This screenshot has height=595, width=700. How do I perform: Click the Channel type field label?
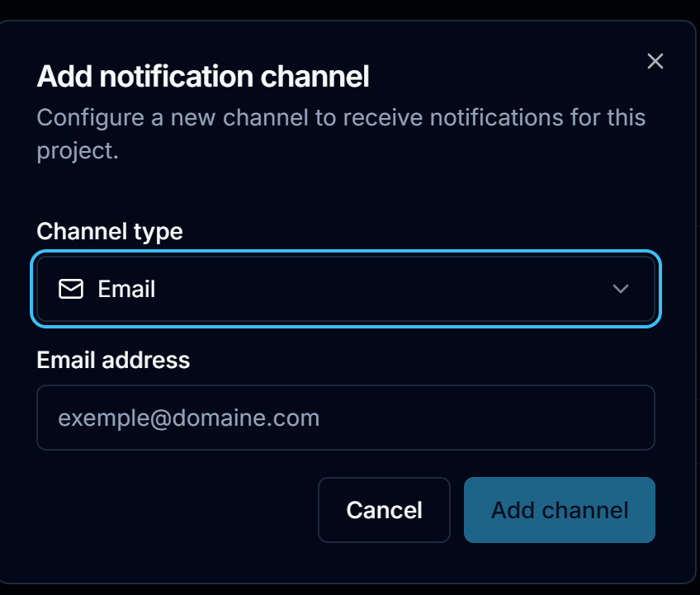(110, 231)
